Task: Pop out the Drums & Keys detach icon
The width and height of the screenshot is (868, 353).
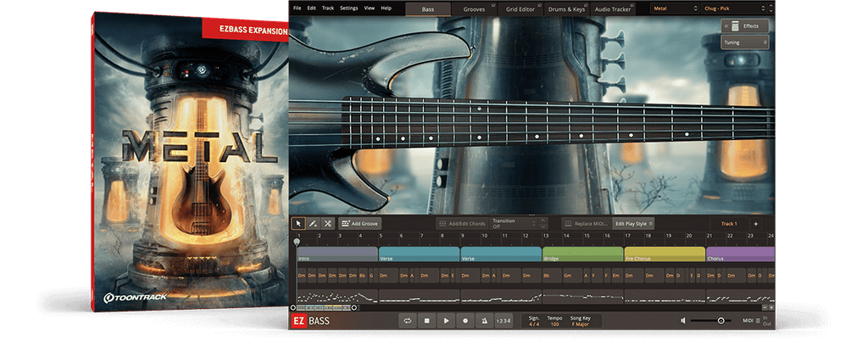Action: tap(587, 4)
